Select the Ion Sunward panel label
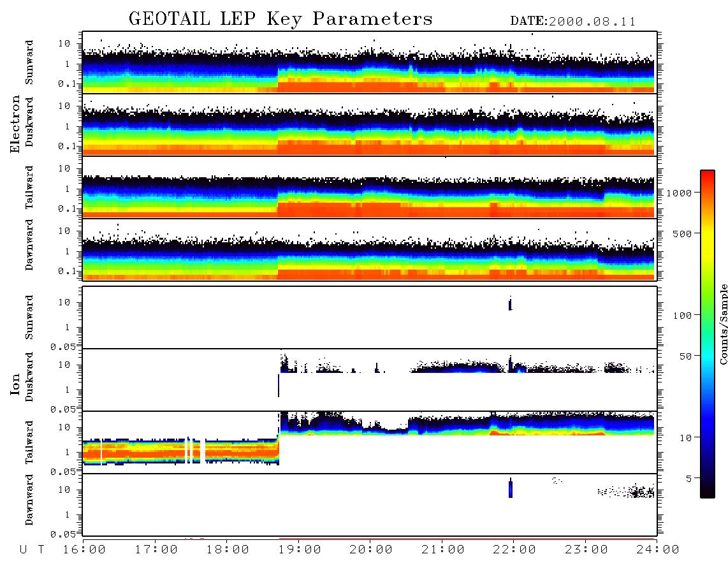The image size is (728, 561). click(x=29, y=317)
